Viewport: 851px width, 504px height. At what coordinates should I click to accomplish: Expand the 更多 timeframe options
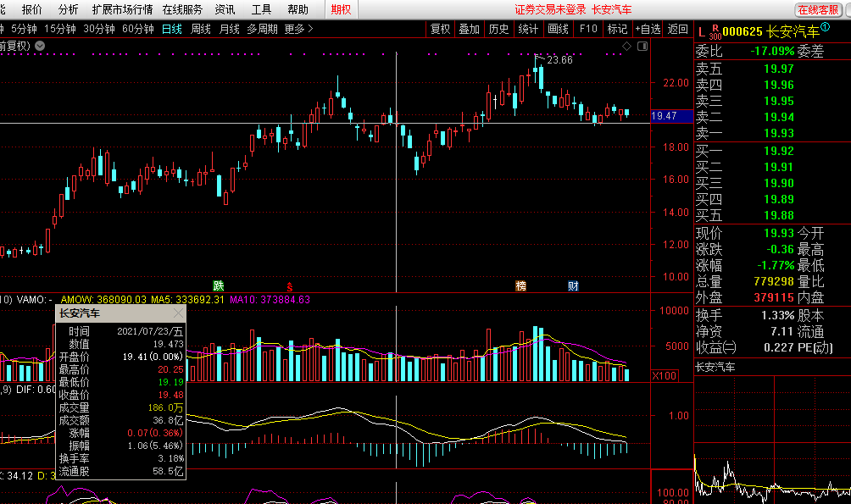[x=298, y=30]
